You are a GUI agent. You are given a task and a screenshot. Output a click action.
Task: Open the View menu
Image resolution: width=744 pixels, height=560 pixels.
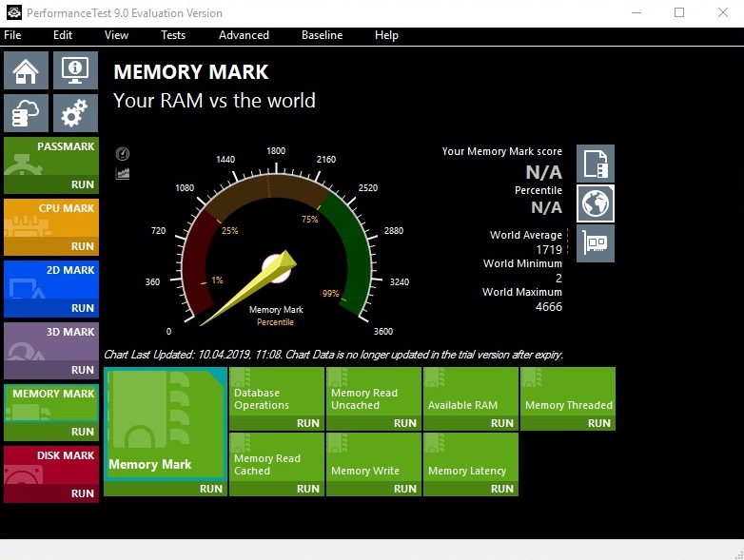tap(116, 35)
